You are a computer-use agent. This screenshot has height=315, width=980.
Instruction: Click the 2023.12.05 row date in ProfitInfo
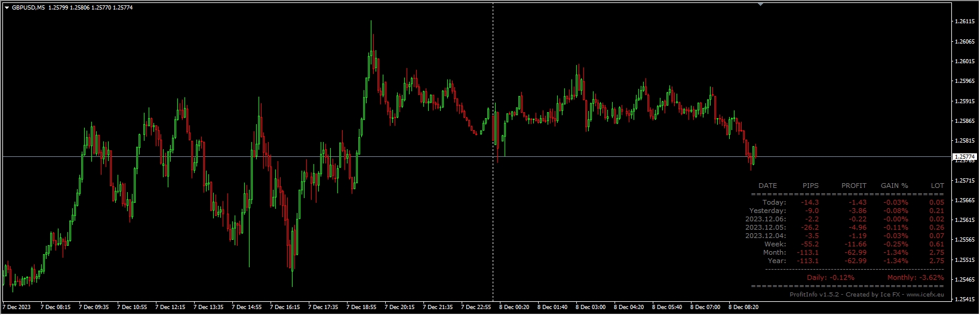click(766, 227)
